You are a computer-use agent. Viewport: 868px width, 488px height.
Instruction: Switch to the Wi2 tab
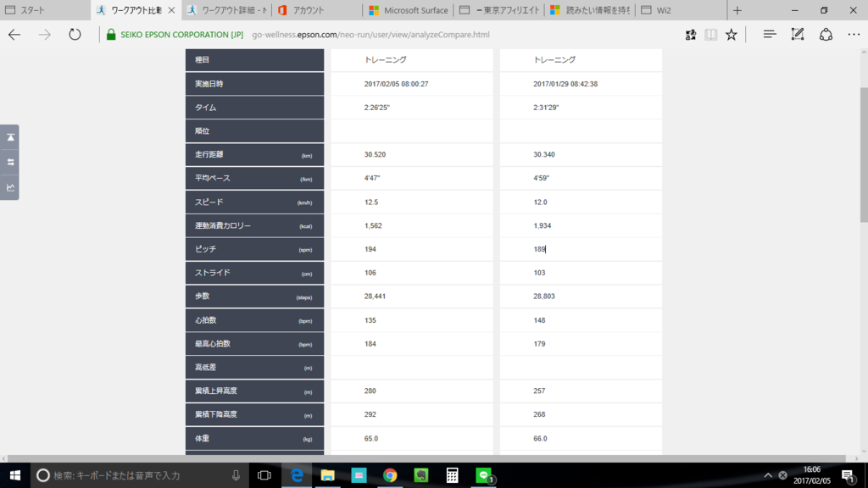coord(680,10)
